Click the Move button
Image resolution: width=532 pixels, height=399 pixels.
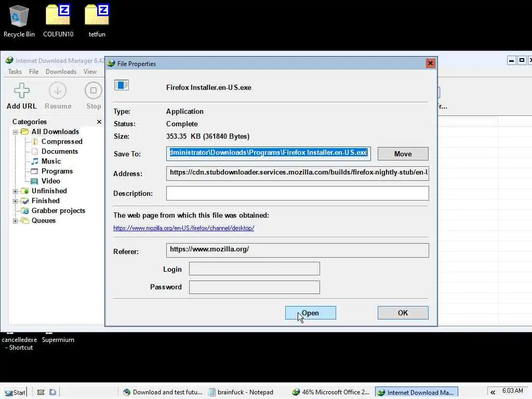[x=403, y=154]
